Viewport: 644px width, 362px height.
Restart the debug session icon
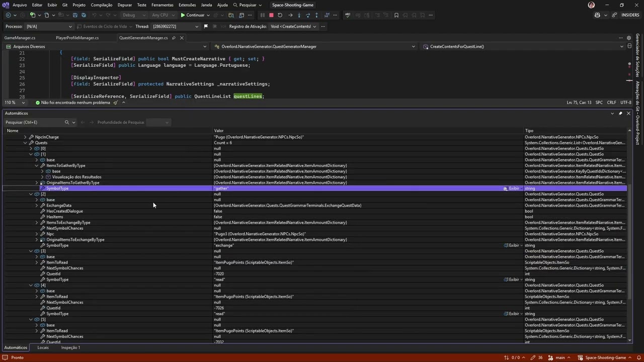[280, 15]
